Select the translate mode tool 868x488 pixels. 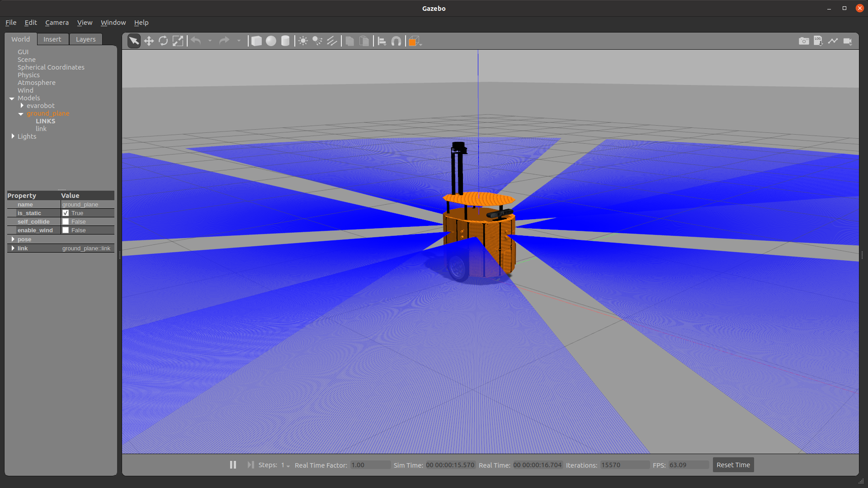(149, 41)
